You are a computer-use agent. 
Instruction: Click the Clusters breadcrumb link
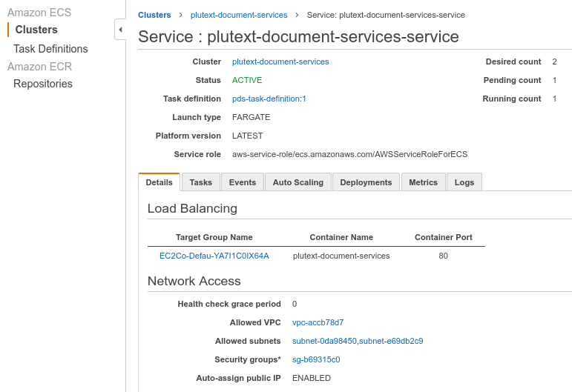[x=154, y=15]
